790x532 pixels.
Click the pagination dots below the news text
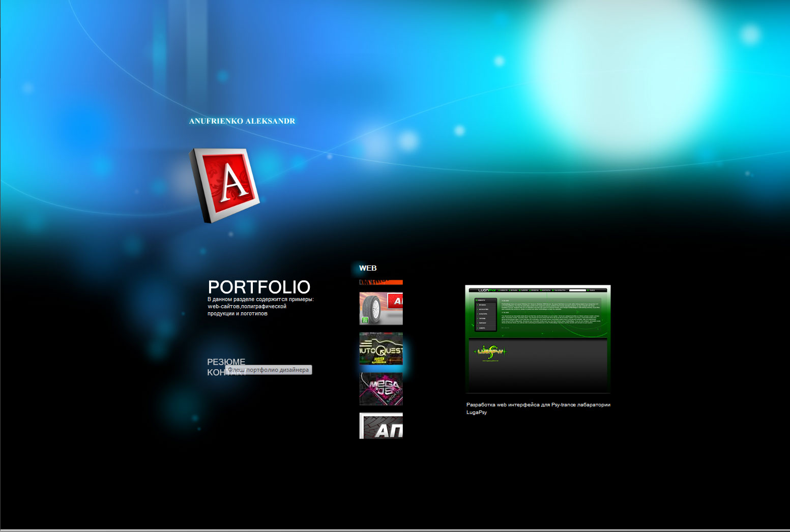coord(506,328)
